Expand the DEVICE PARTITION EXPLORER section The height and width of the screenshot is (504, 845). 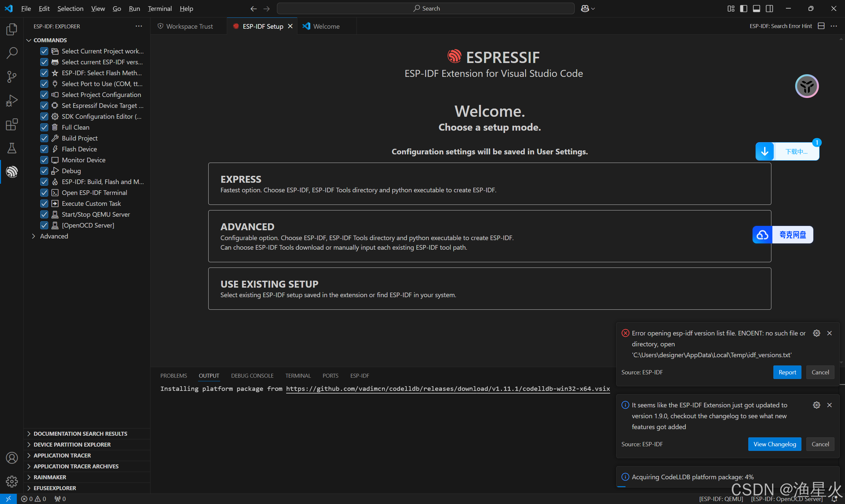click(72, 445)
